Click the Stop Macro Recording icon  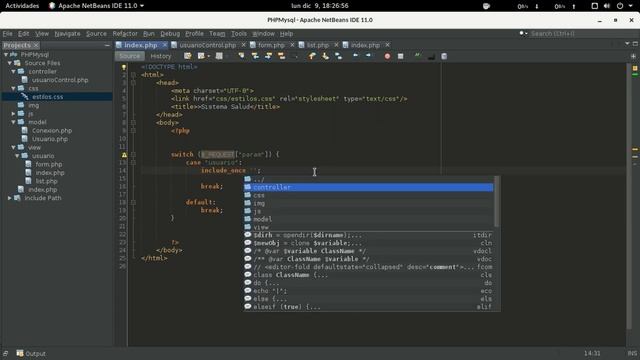point(400,56)
